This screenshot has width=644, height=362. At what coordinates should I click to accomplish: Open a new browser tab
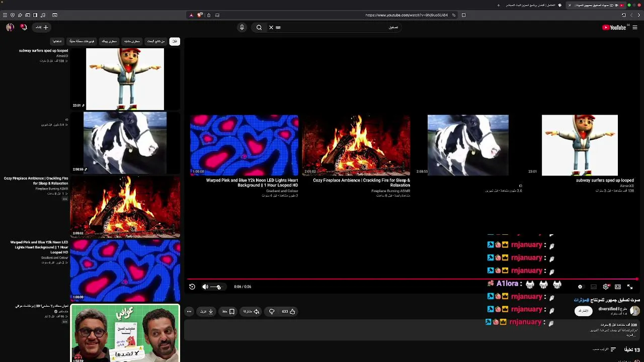[499, 5]
